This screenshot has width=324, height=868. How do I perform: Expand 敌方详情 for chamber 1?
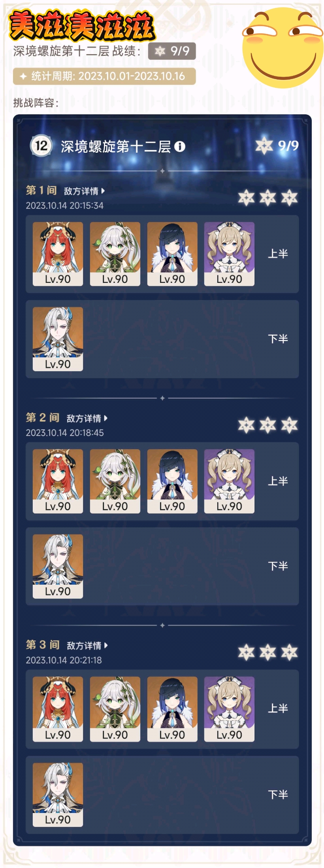[84, 191]
